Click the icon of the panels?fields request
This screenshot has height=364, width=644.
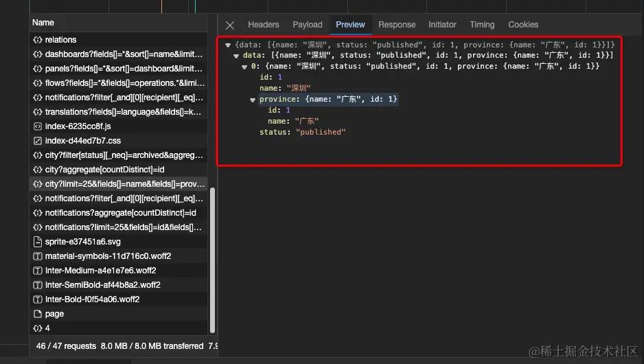pyautogui.click(x=37, y=69)
